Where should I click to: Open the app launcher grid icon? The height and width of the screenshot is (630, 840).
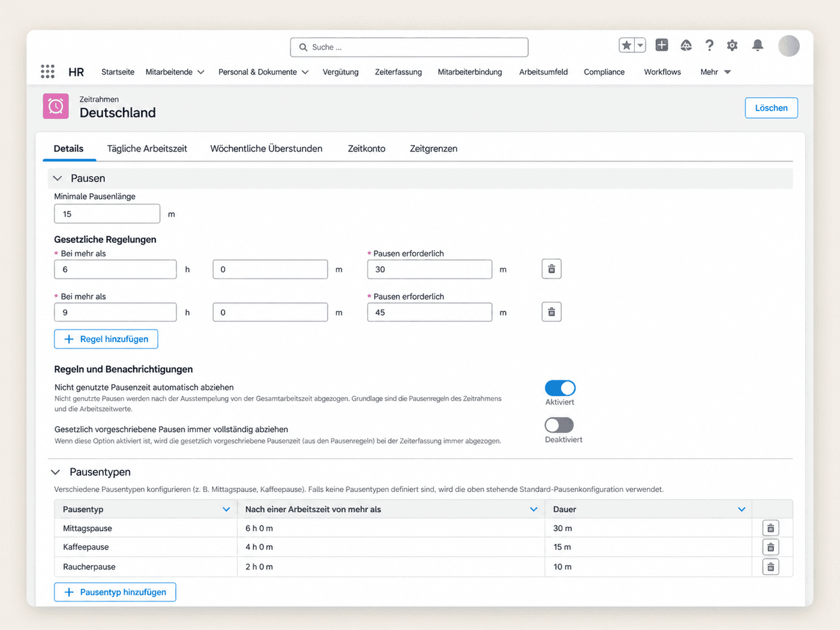point(47,71)
